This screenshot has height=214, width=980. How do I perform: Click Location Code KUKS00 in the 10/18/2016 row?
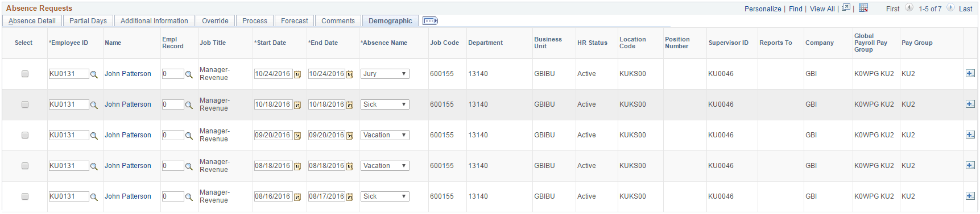632,104
